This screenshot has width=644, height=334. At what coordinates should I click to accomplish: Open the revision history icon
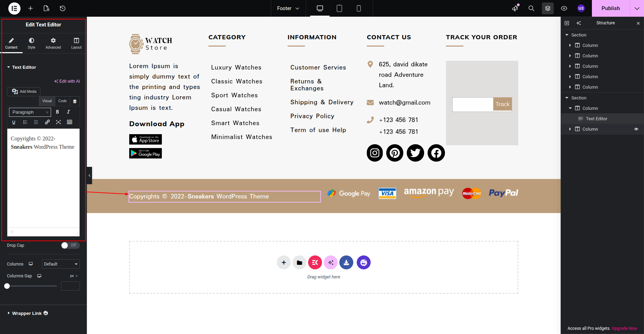[x=63, y=8]
